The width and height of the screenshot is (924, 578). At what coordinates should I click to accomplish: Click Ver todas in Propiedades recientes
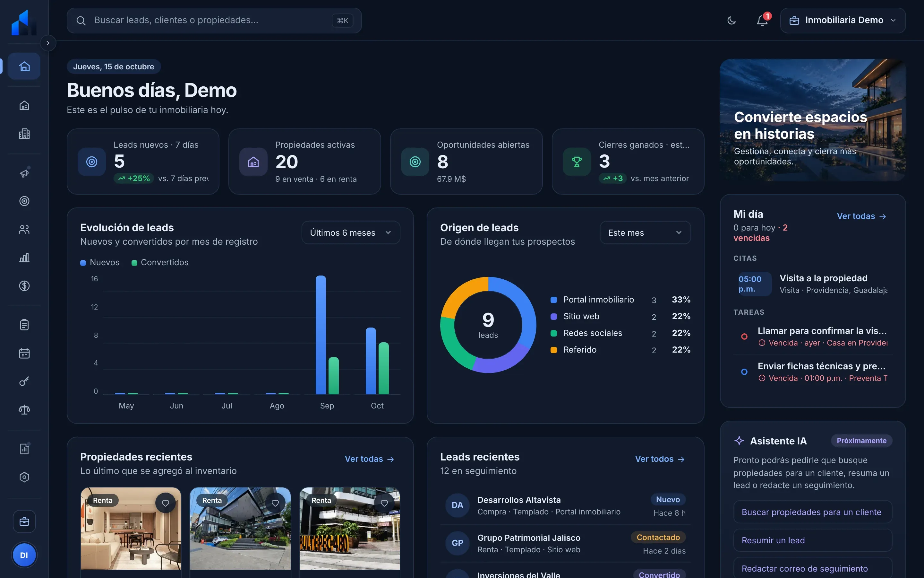pos(370,459)
